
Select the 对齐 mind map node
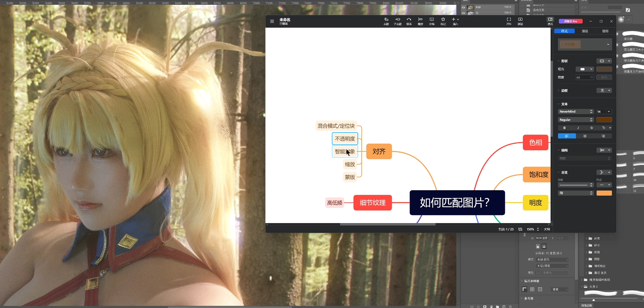pyautogui.click(x=379, y=151)
